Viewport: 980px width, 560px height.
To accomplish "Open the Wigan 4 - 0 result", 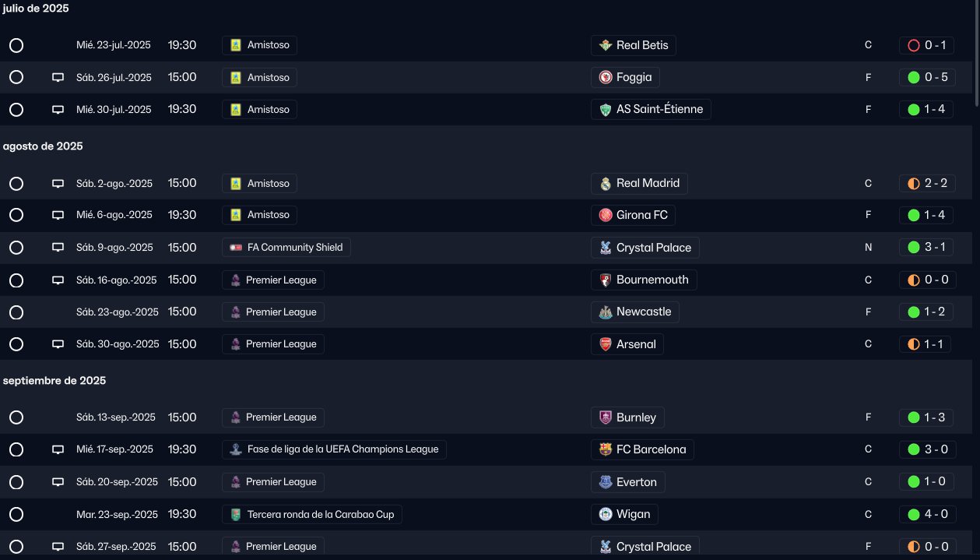I will point(925,515).
